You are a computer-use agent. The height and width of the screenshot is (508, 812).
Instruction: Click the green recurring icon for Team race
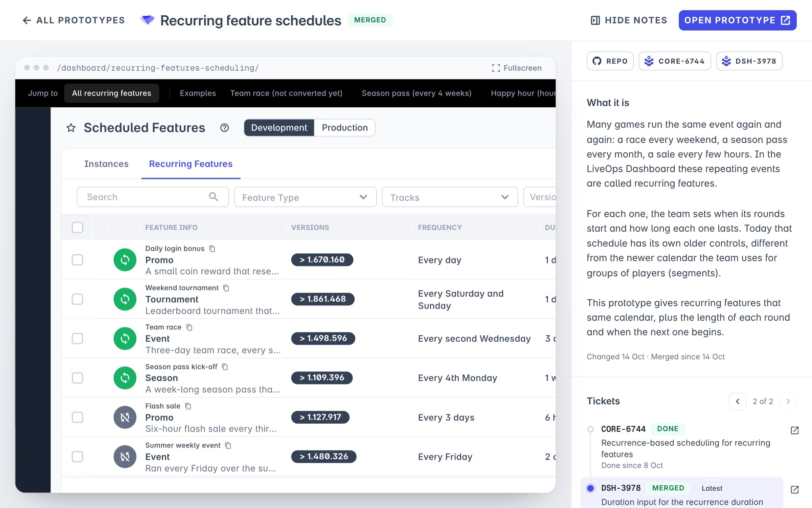[125, 338]
